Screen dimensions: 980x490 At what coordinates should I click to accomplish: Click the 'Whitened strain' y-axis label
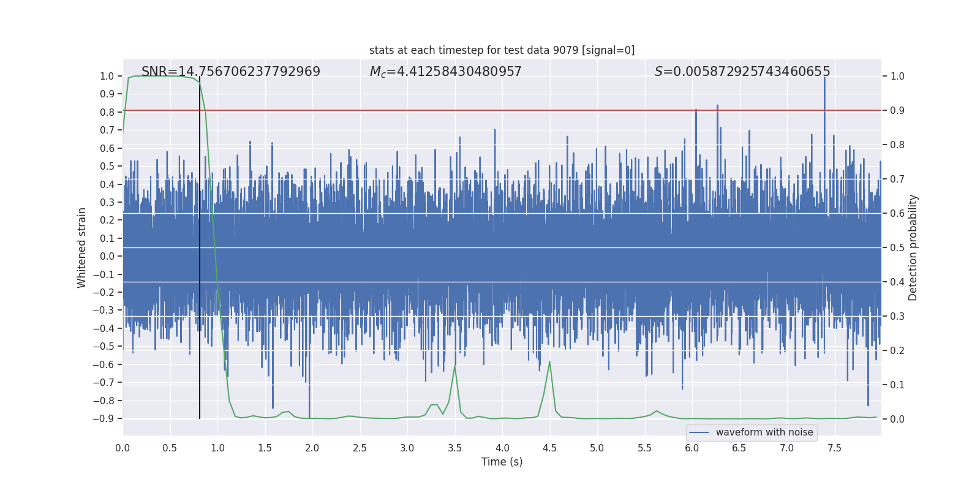(81, 247)
